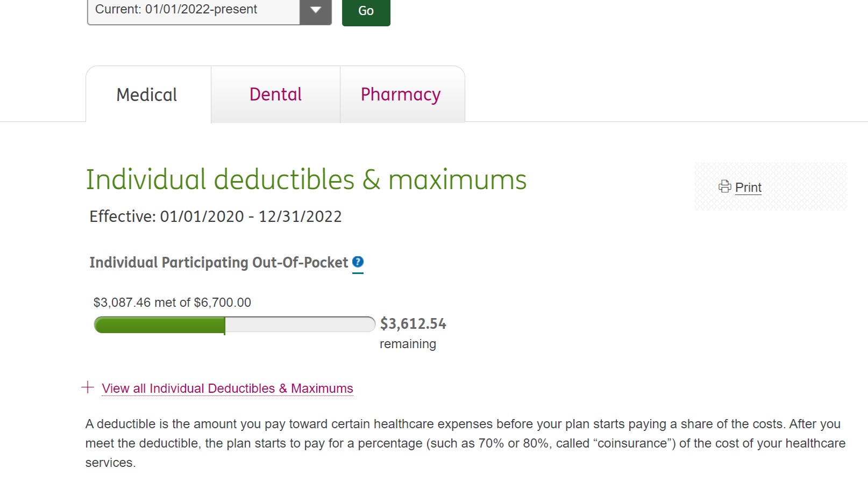
Task: Click the Individual deductibles & maximums heading
Action: pyautogui.click(x=306, y=179)
